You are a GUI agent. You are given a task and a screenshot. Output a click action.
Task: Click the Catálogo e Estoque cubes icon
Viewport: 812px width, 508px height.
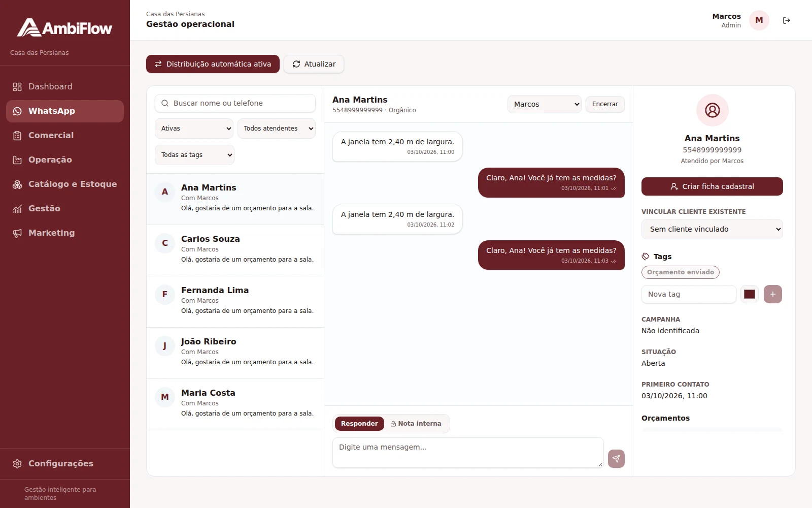tap(17, 184)
